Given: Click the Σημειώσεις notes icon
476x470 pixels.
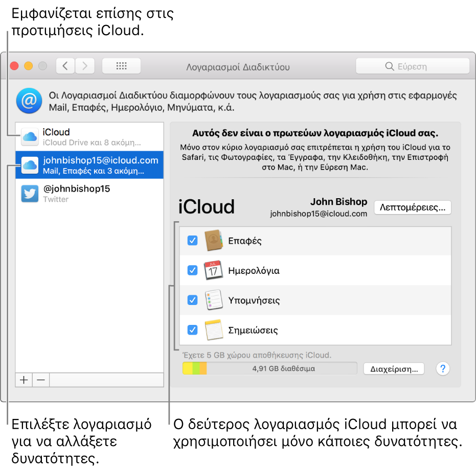Looking at the screenshot, I should pos(214,330).
